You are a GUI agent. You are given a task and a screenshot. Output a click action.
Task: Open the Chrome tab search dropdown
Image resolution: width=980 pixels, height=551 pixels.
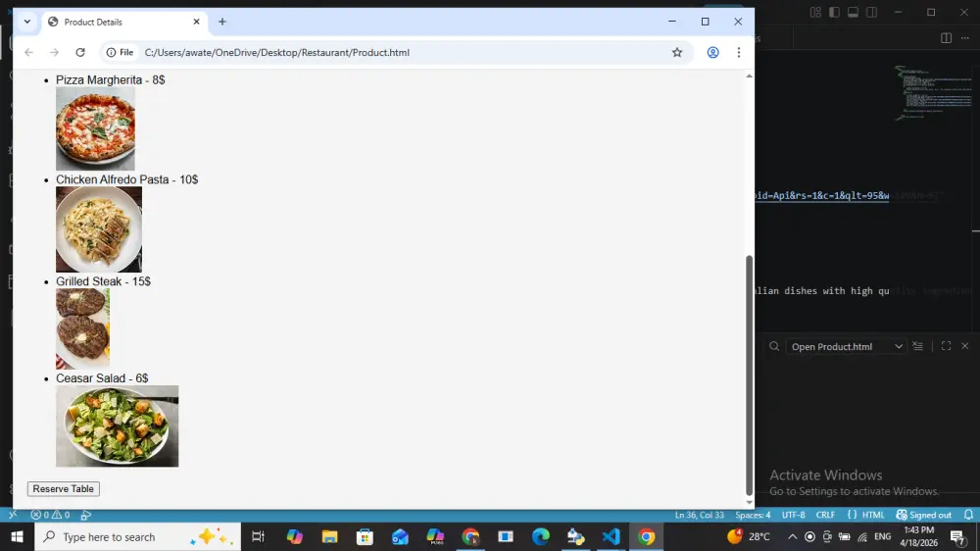click(x=26, y=22)
